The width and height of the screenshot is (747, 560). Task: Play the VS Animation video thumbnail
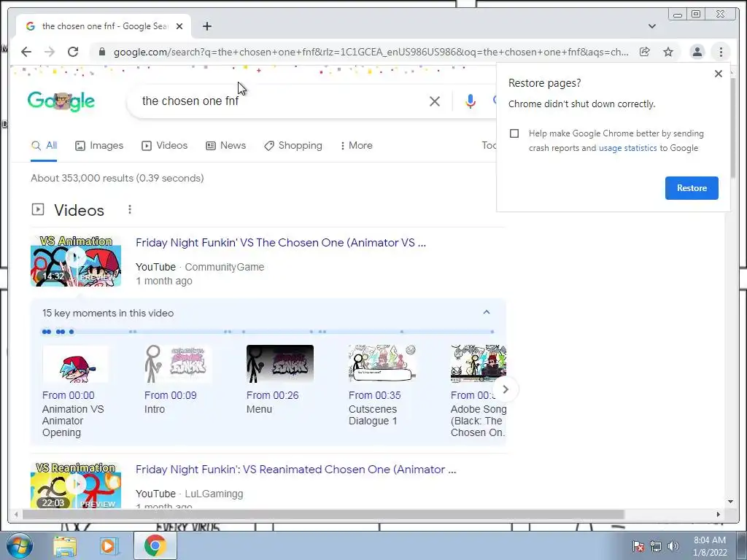(x=76, y=261)
